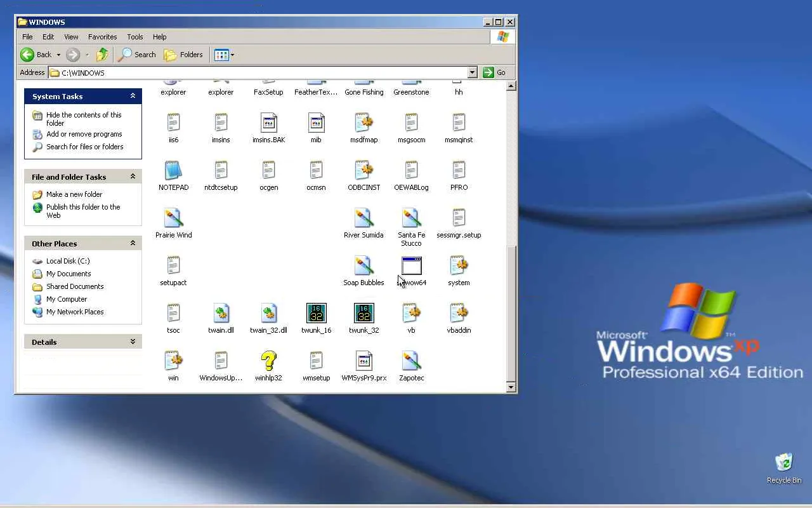
Task: Select the WMSysPr9.prx file
Action: point(363,361)
